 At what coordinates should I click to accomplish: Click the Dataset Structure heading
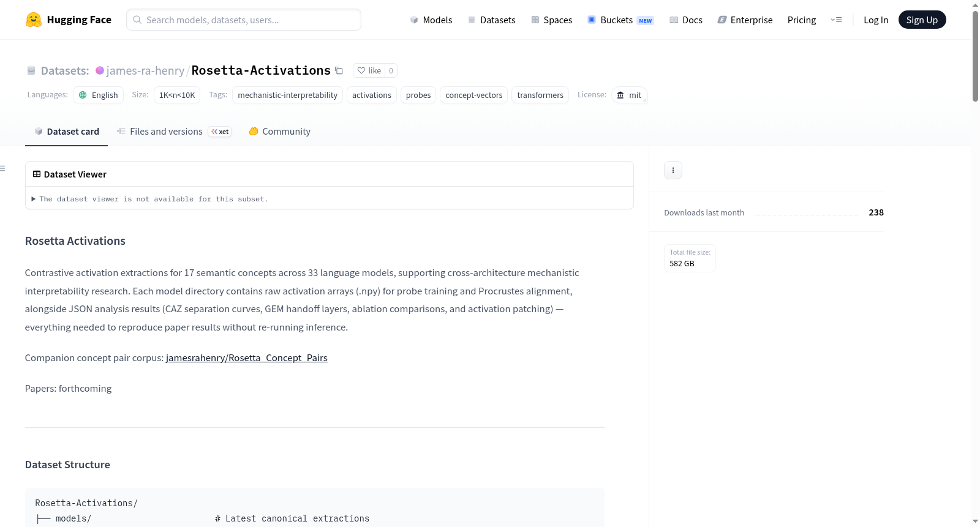(x=67, y=465)
